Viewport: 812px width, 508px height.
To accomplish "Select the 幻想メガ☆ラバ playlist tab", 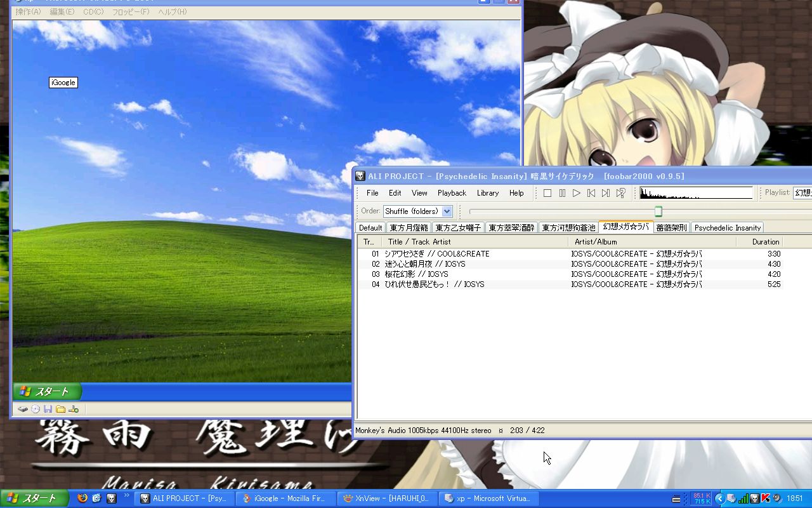I will pos(625,227).
